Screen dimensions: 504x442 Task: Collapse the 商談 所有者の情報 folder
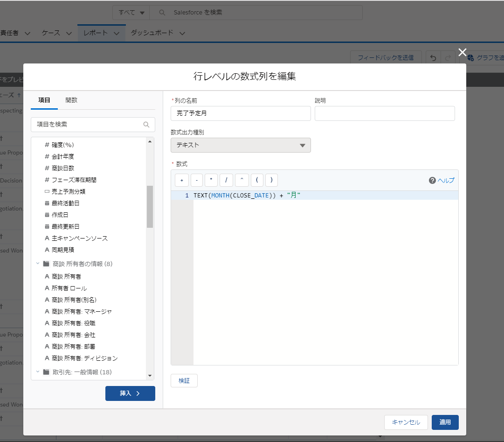[38, 263]
